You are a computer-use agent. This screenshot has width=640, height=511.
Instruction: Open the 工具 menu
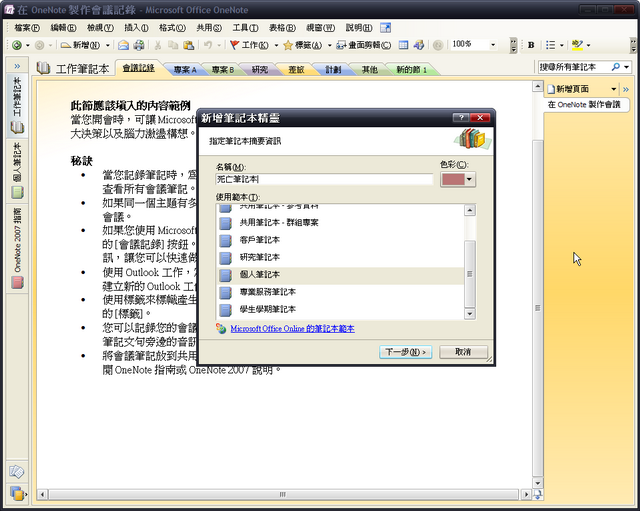pyautogui.click(x=245, y=28)
